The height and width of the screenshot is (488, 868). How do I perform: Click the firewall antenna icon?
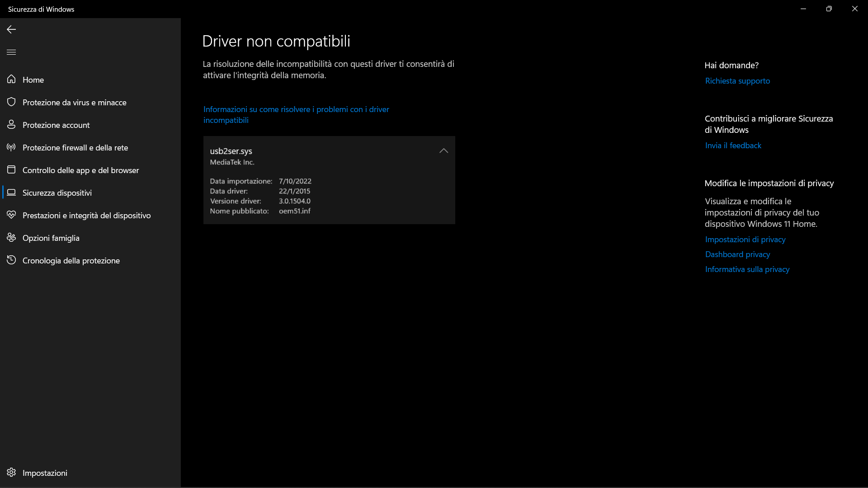point(11,147)
